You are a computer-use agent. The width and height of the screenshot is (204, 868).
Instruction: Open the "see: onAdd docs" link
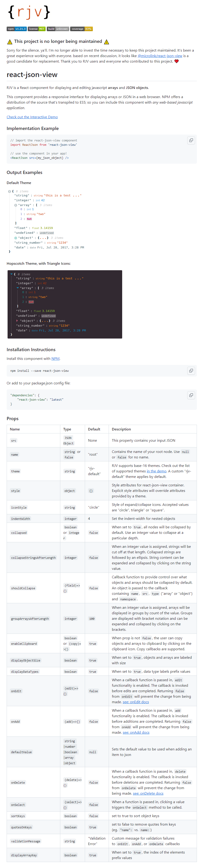[x=136, y=732]
